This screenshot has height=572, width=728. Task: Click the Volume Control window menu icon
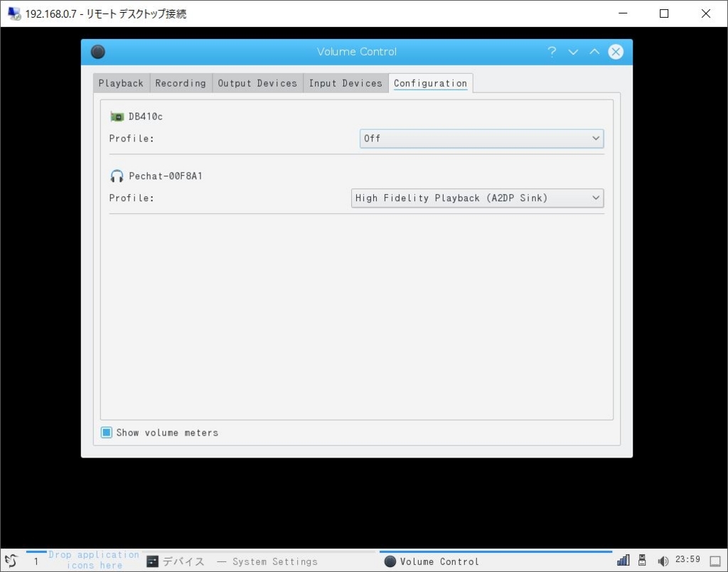(98, 52)
